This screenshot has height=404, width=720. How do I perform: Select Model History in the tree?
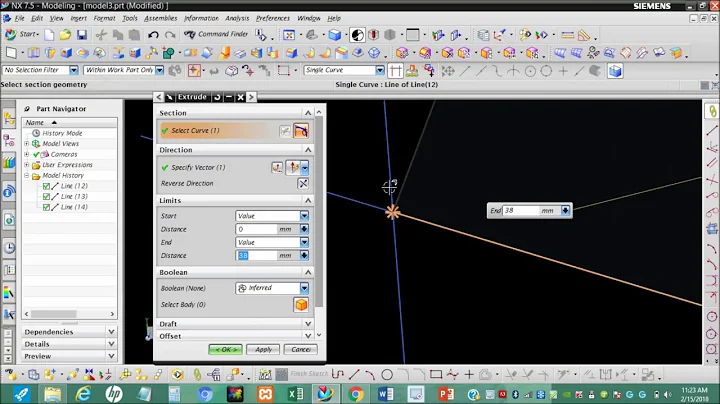pyautogui.click(x=63, y=175)
